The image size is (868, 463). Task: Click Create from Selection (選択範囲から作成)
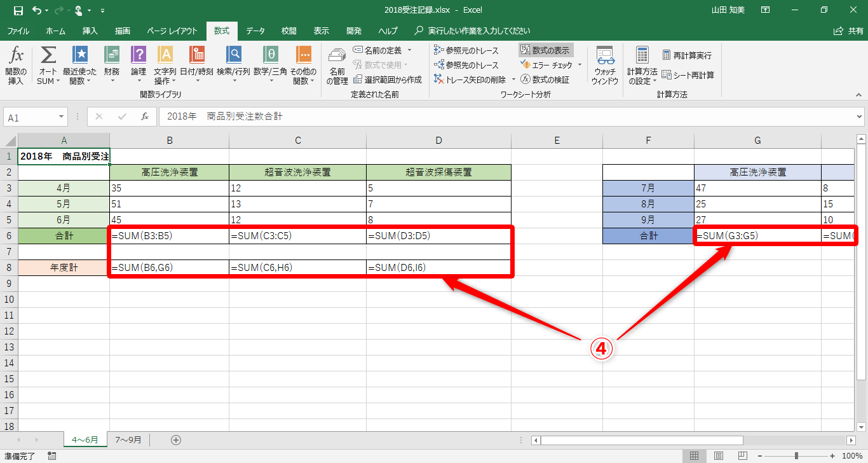pyautogui.click(x=388, y=79)
